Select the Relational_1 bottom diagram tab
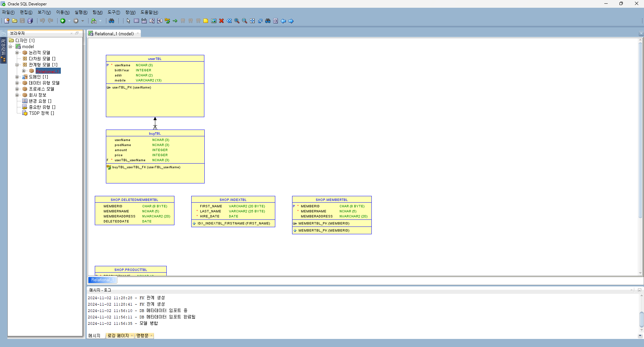Image resolution: width=644 pixels, height=347 pixels. 103,280
